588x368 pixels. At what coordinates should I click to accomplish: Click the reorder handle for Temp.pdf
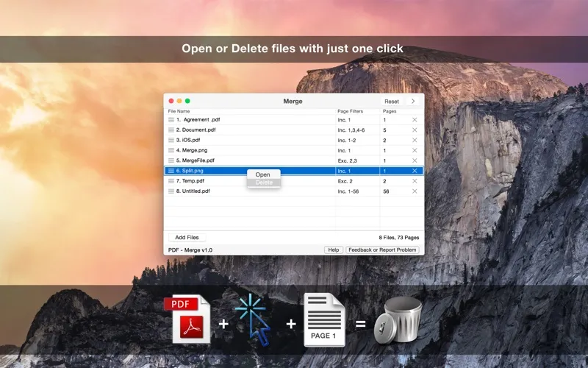click(171, 181)
